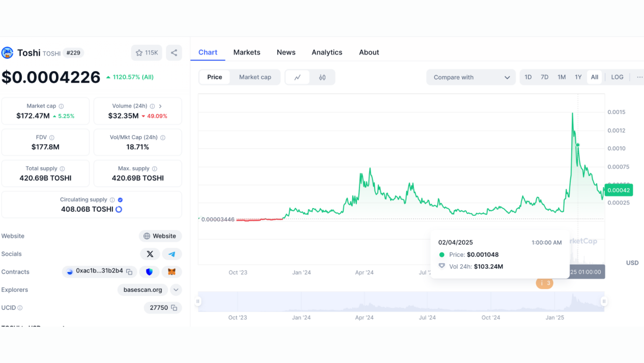This screenshot has width=644, height=363.
Task: Click the contract address 0xac1b...31b2b4
Action: pyautogui.click(x=100, y=271)
